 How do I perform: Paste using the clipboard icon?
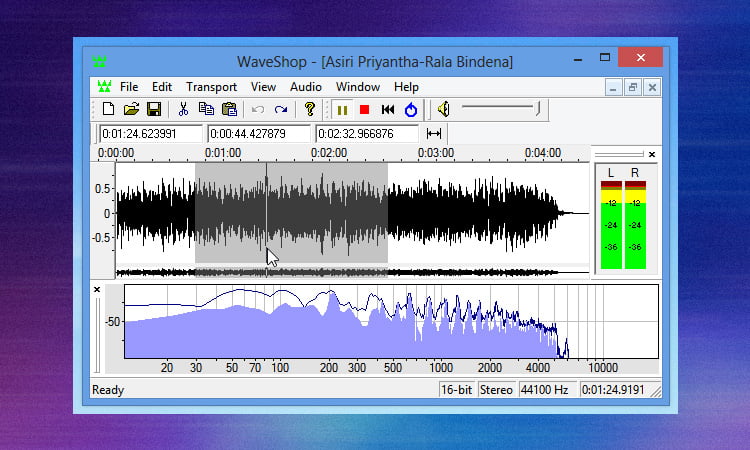[229, 109]
